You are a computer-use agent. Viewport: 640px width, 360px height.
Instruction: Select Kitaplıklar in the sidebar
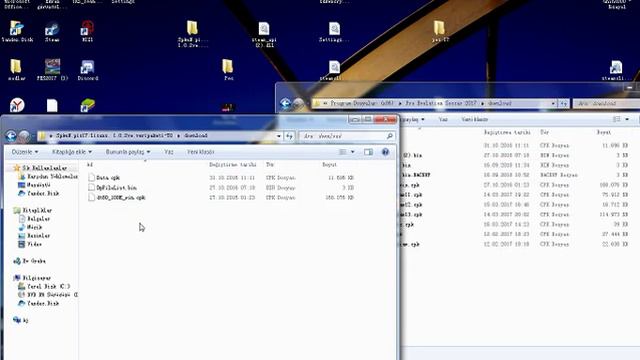[x=33, y=210]
